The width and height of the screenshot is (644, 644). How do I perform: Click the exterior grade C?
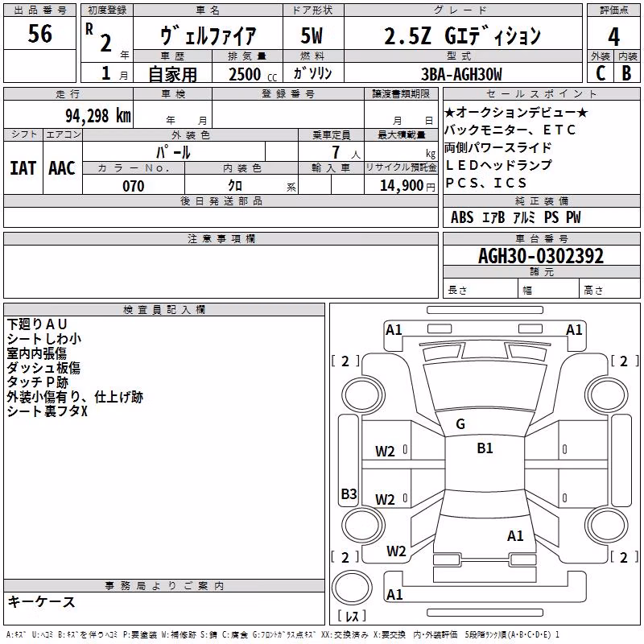point(601,73)
